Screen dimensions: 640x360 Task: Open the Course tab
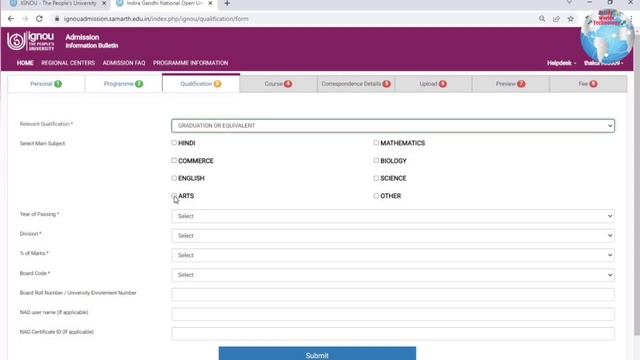(x=278, y=84)
